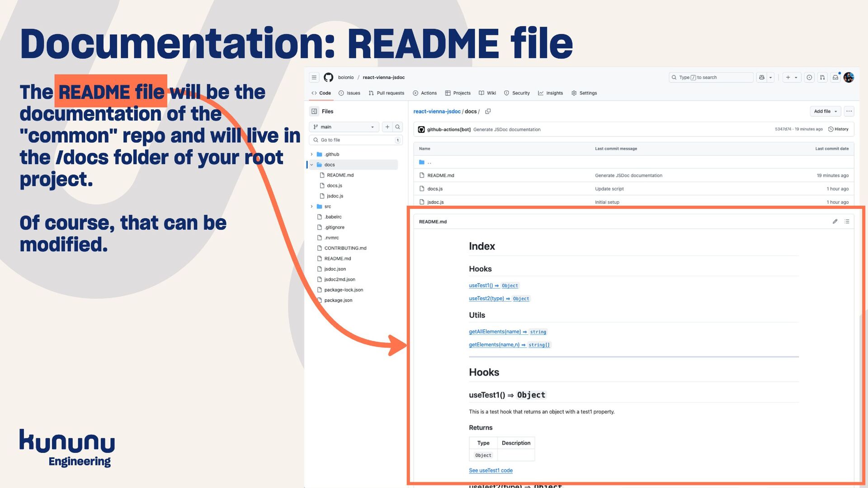
Task: Open the README outline icon
Action: (847, 221)
